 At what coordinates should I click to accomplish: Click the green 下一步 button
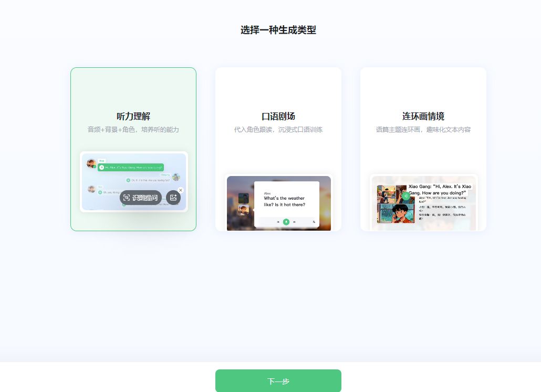pyautogui.click(x=278, y=380)
